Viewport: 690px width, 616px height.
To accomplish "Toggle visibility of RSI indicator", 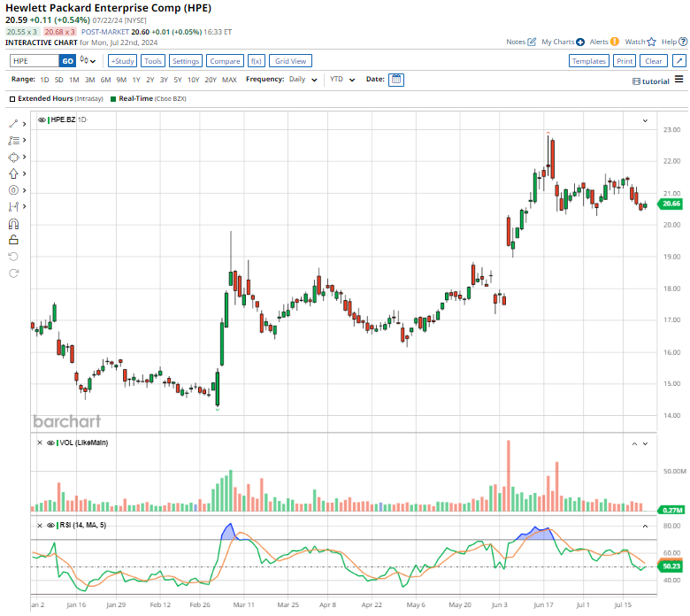I will [50, 525].
